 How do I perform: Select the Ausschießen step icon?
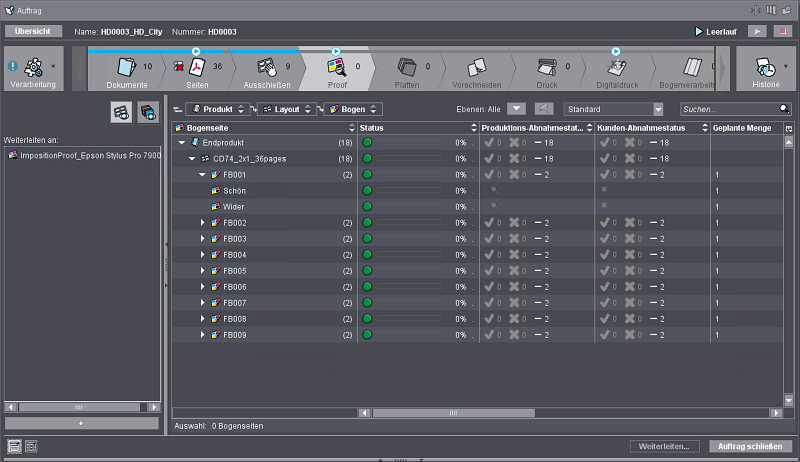[x=267, y=68]
